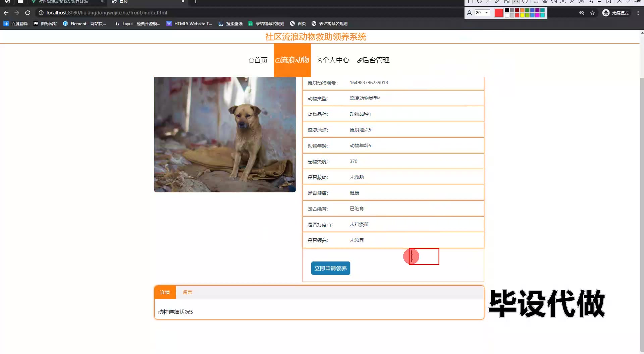644x354 pixels.
Task: Open the 首页 bookmark in bookmarks bar
Action: coord(298,23)
